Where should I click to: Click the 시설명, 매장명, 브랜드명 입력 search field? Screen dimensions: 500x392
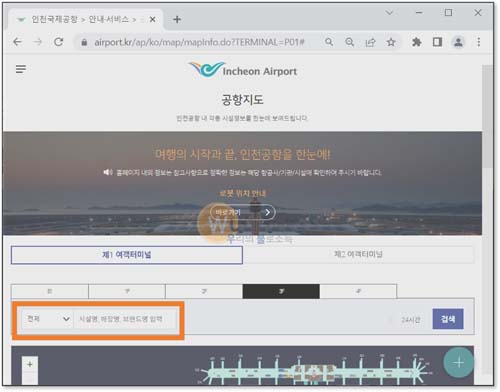click(125, 319)
